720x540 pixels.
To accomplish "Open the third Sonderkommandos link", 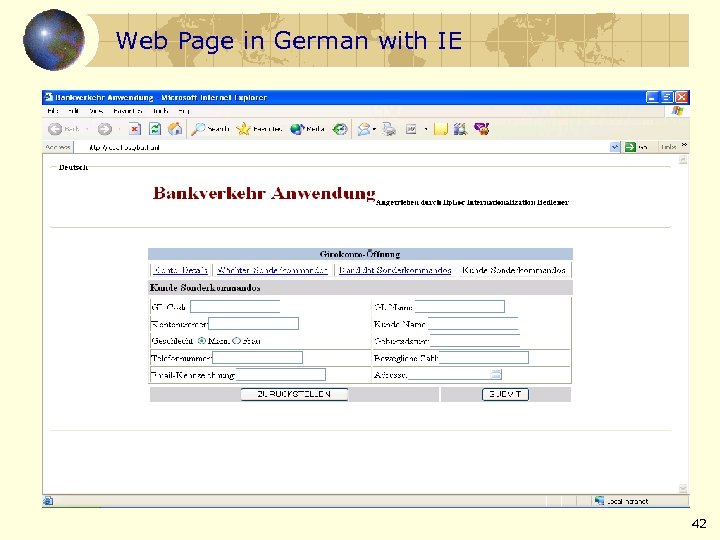I will click(x=395, y=270).
